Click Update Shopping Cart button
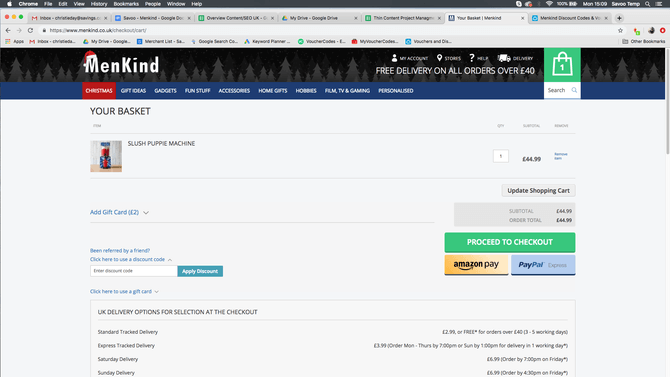Image resolution: width=670 pixels, height=377 pixels. tap(538, 191)
